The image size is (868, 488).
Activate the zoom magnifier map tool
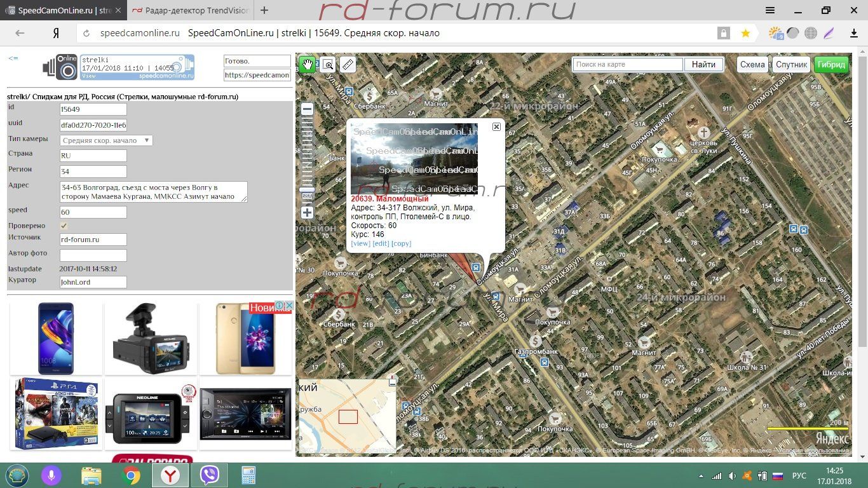coord(327,64)
